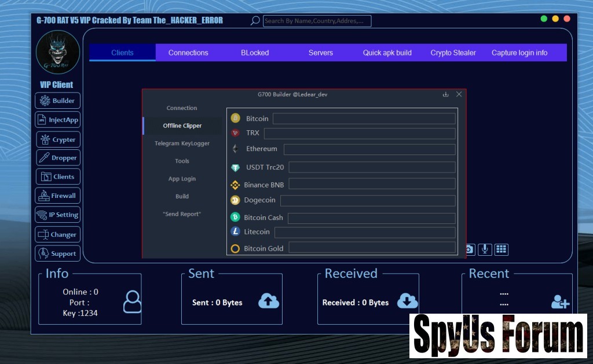Select the Quick apk build tab
The width and height of the screenshot is (593, 364).
point(387,53)
